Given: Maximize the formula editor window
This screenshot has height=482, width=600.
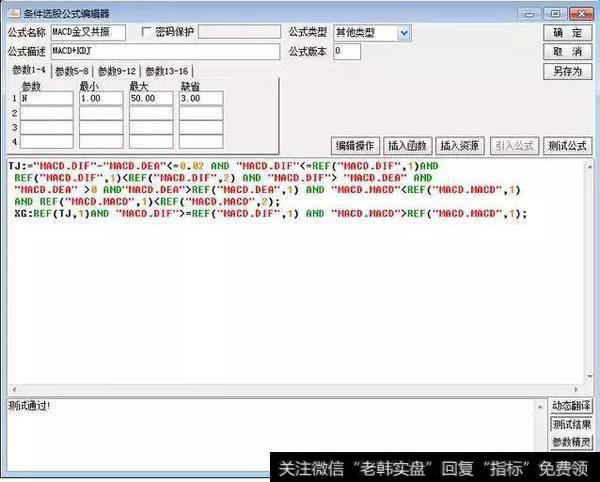Looking at the screenshot, I should (x=555, y=14).
